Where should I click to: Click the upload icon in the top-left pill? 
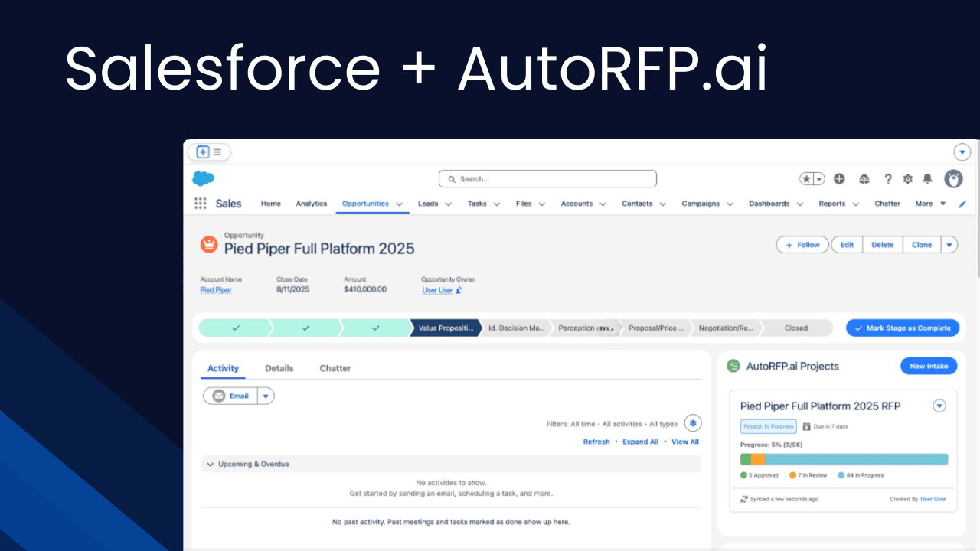203,152
